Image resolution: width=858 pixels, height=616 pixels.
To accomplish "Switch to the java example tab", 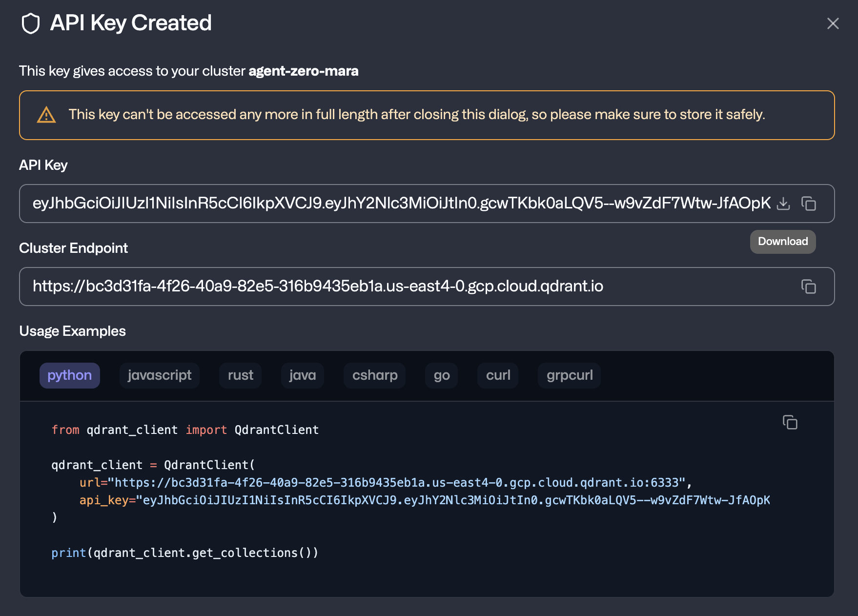I will click(x=303, y=375).
